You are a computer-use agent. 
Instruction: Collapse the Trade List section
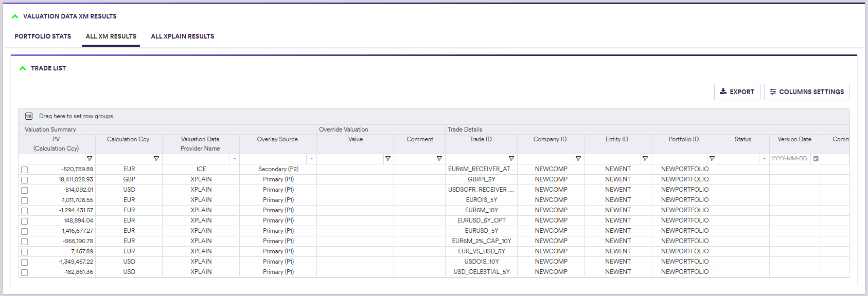click(x=23, y=68)
